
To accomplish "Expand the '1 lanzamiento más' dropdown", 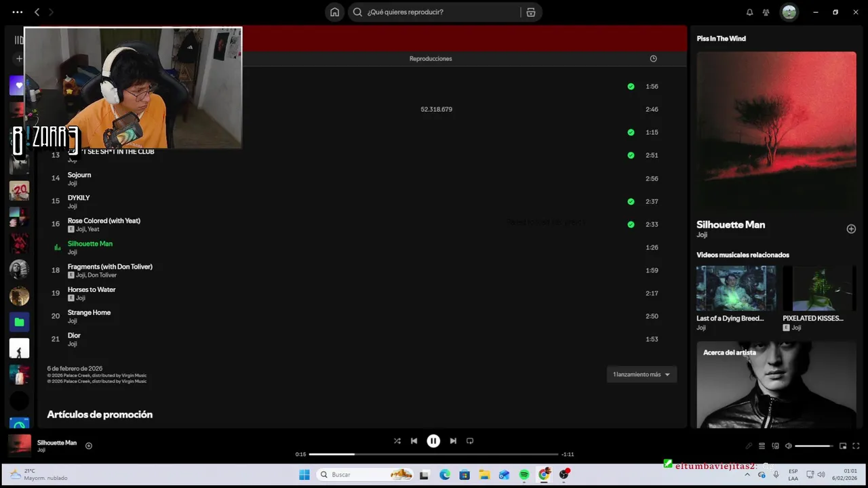I will [642, 375].
